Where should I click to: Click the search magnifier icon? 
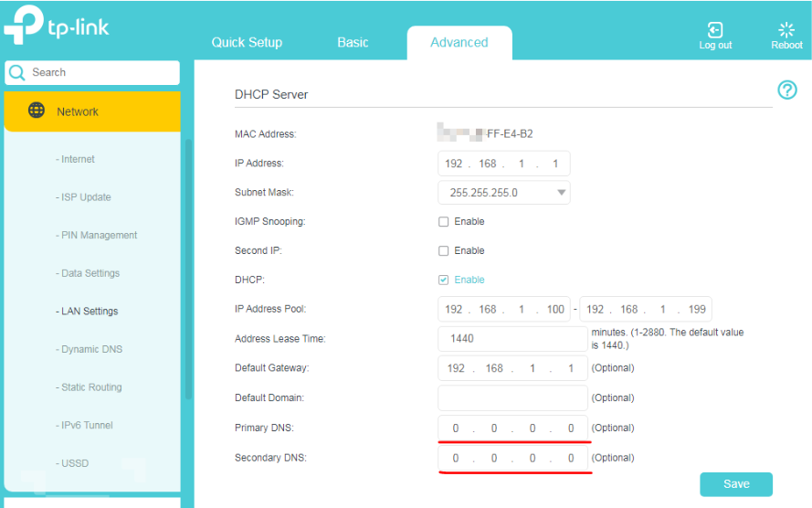point(16,73)
